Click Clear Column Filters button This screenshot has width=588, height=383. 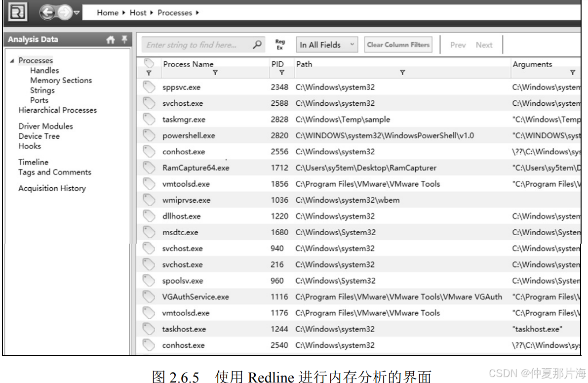pyautogui.click(x=398, y=44)
